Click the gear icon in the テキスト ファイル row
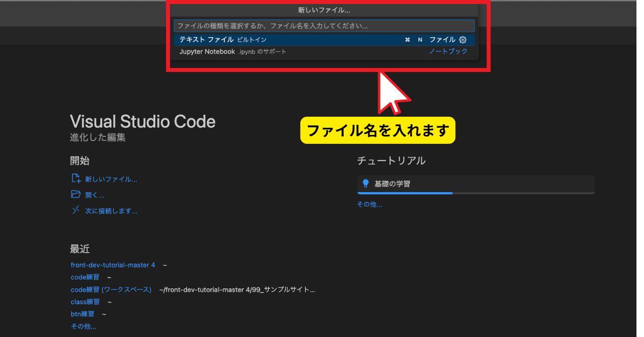Image resolution: width=644 pixels, height=337 pixels. pyautogui.click(x=463, y=40)
